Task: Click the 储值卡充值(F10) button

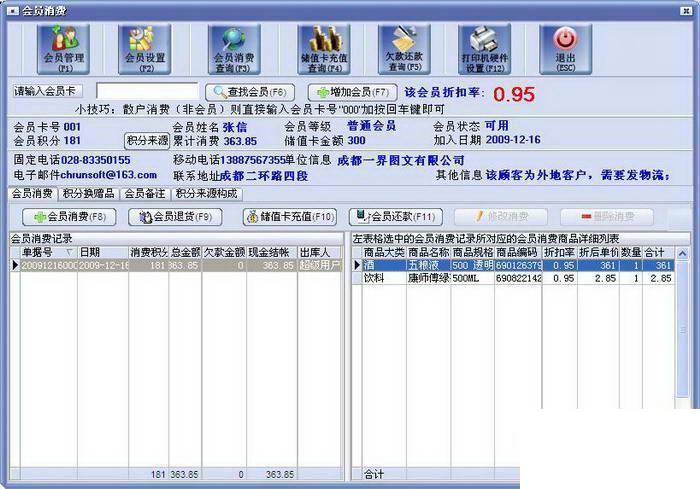Action: click(x=290, y=217)
